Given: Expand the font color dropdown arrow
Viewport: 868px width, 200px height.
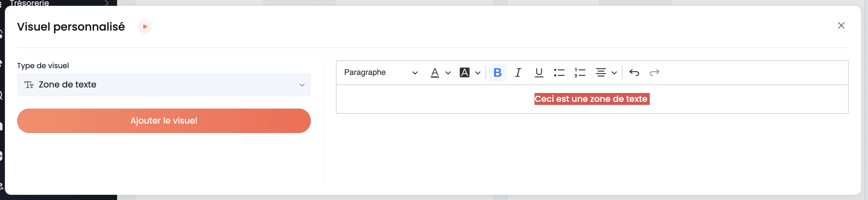Looking at the screenshot, I should click(x=448, y=73).
